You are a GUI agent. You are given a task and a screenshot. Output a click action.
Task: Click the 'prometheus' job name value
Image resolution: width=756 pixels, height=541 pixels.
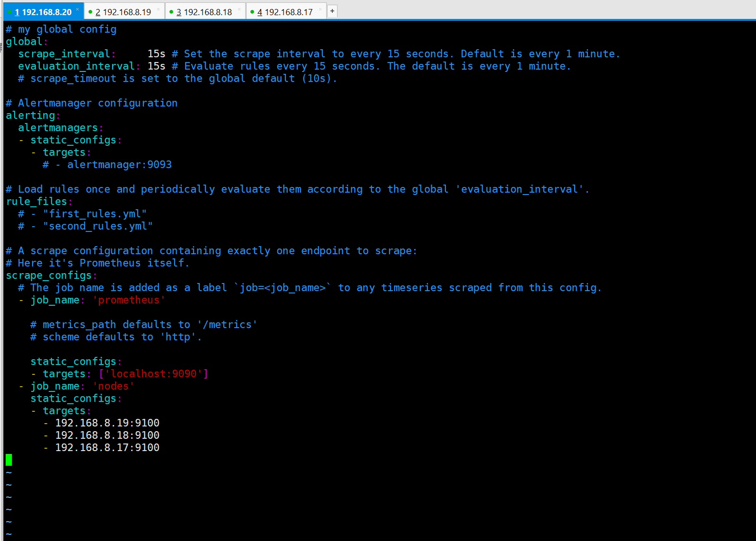(129, 300)
